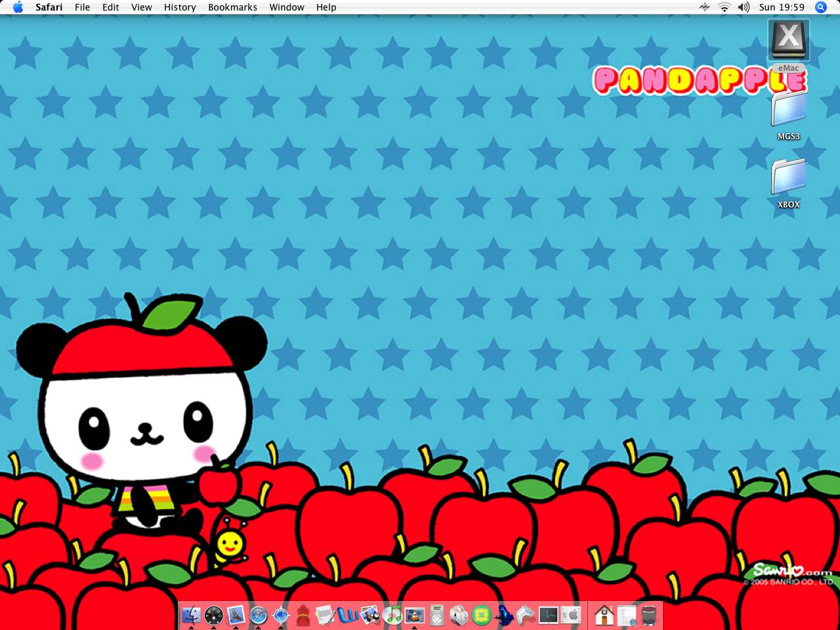Click the grey Apple-logo box icon
The width and height of the screenshot is (840, 630).
pyautogui.click(x=571, y=615)
